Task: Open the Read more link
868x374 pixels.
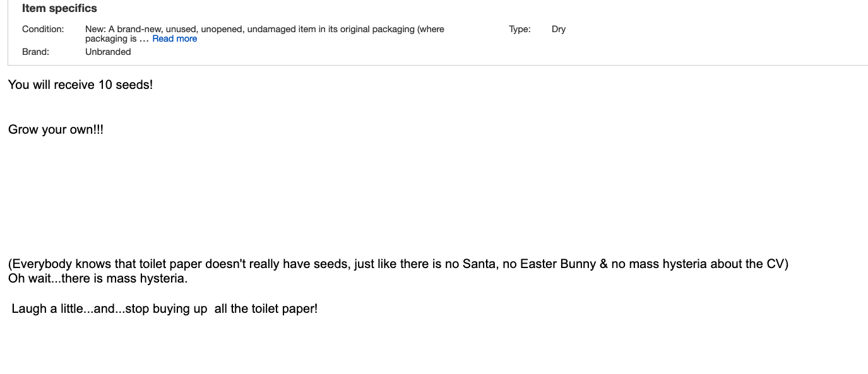Action: click(x=174, y=38)
